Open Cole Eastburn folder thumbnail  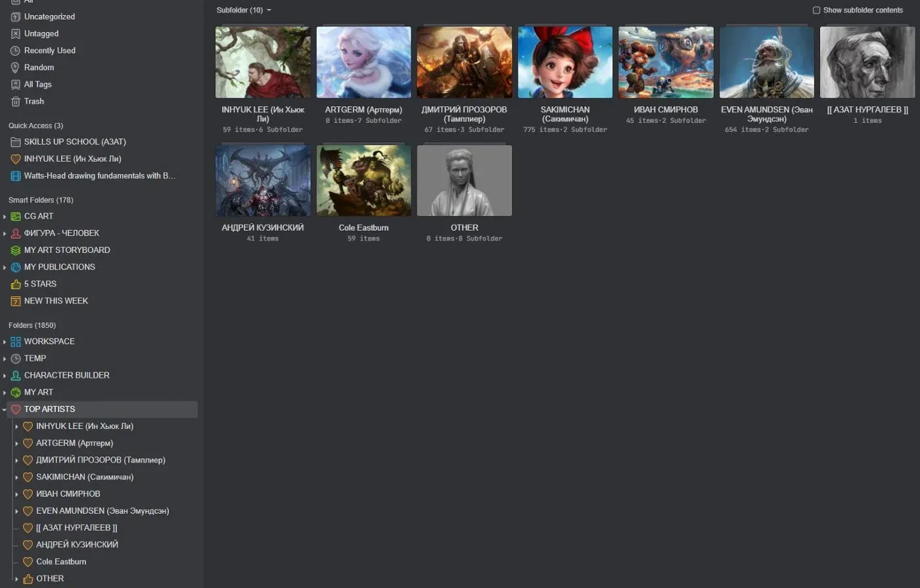[363, 181]
